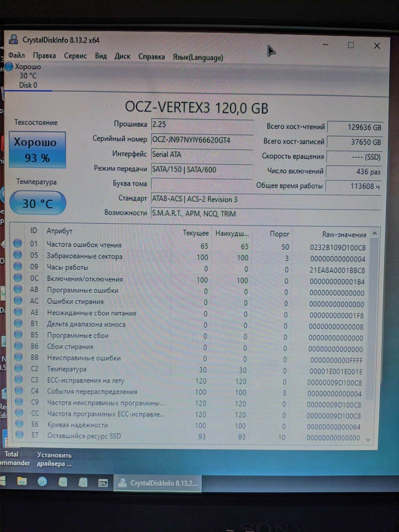Click the Raw-значения column header
399x532 pixels.
coord(344,235)
